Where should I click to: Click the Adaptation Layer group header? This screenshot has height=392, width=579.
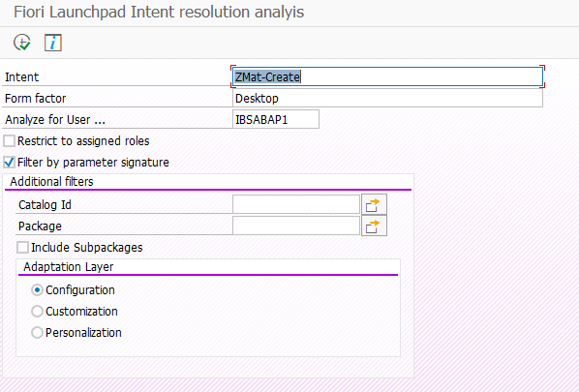click(x=69, y=267)
